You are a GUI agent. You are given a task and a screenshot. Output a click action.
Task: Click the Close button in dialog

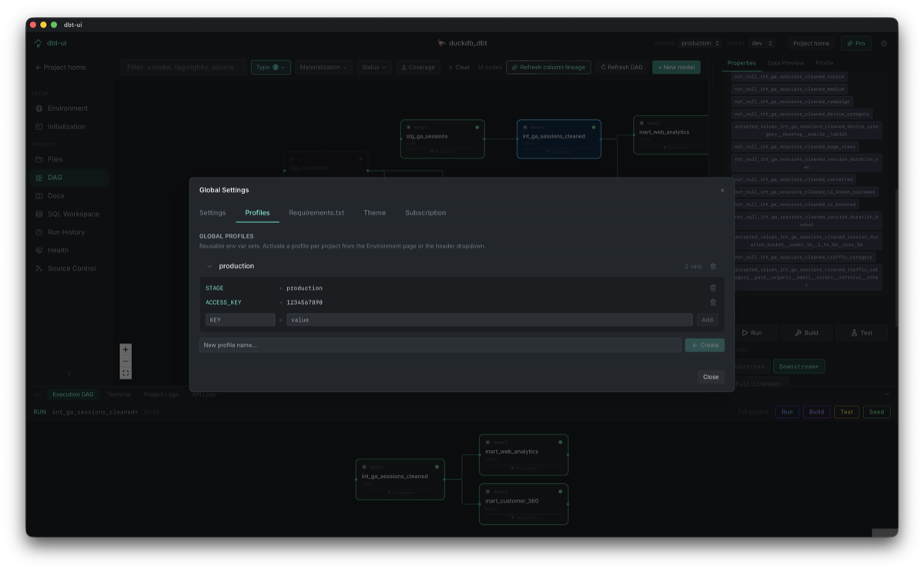tap(711, 377)
